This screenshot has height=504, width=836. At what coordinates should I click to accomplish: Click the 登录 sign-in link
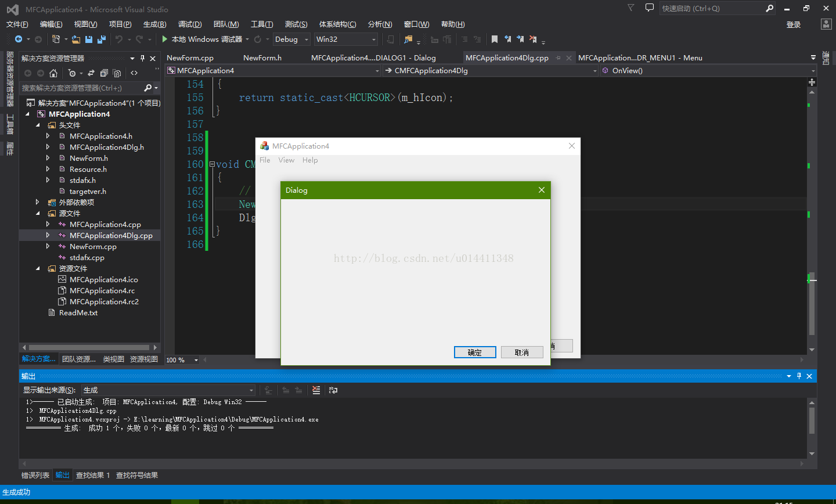(x=794, y=24)
